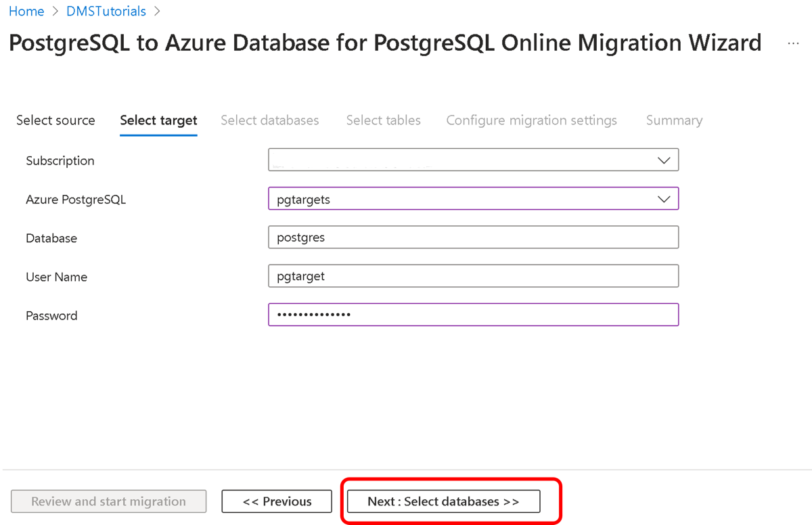Go back with the Previous button
The height and width of the screenshot is (525, 812).
click(x=277, y=501)
